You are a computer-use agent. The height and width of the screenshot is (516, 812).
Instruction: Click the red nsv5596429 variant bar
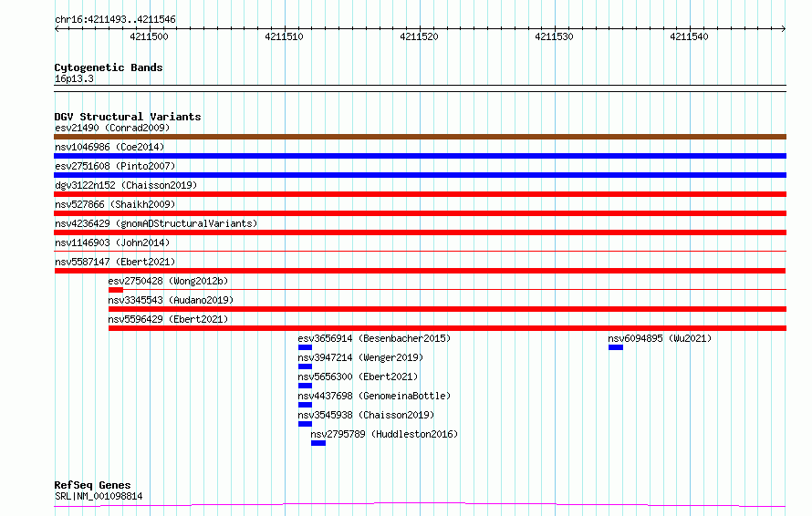(x=447, y=328)
